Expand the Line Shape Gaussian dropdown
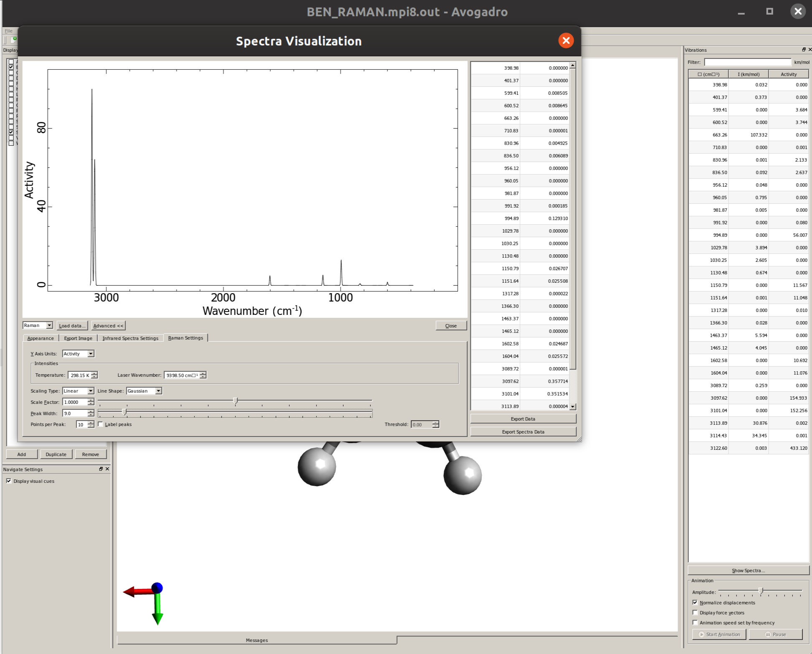 tap(158, 391)
